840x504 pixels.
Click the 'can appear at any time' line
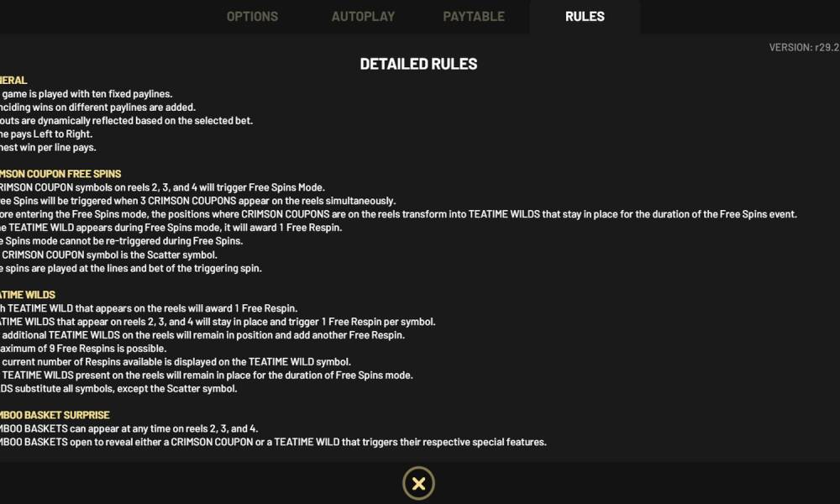pos(130,428)
